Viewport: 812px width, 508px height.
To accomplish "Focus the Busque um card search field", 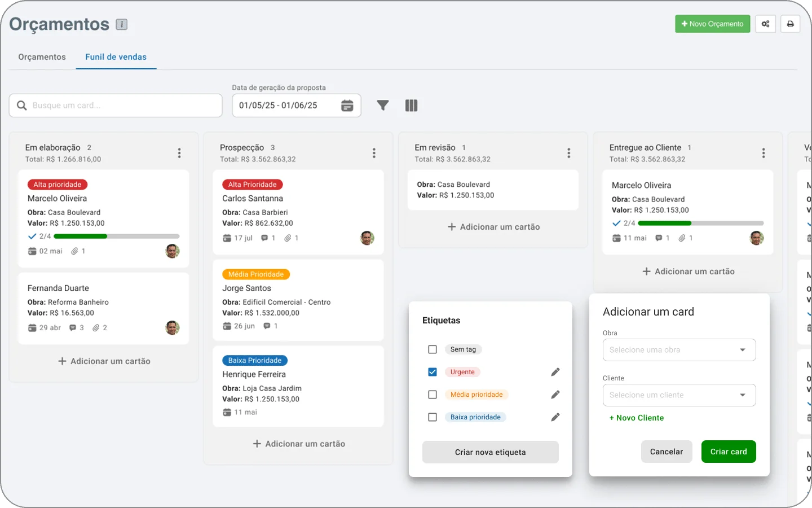I will click(x=116, y=106).
